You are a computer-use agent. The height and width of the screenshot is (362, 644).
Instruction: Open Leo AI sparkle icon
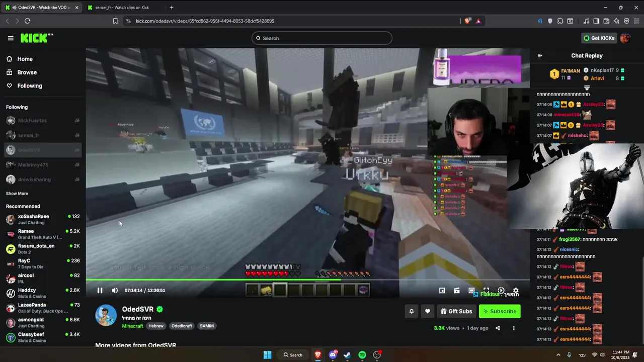click(x=616, y=21)
